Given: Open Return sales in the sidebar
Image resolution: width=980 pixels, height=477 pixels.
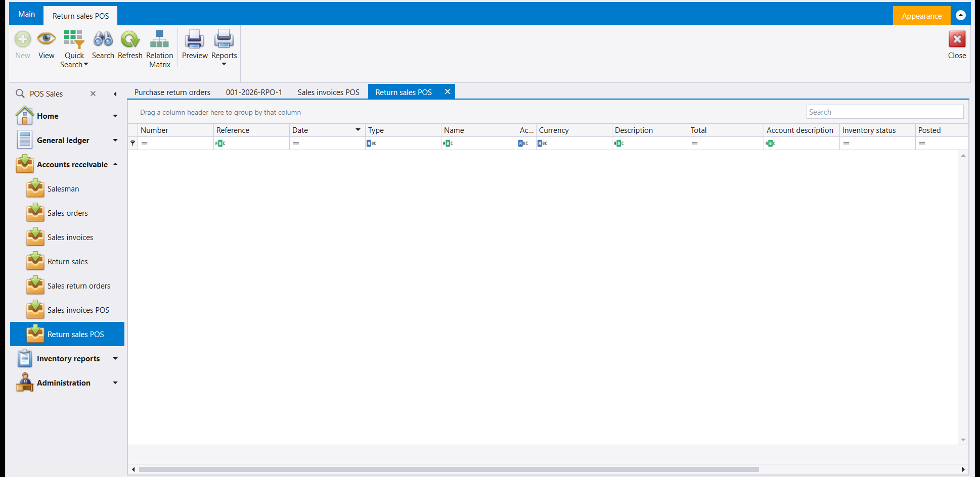Looking at the screenshot, I should (x=67, y=262).
